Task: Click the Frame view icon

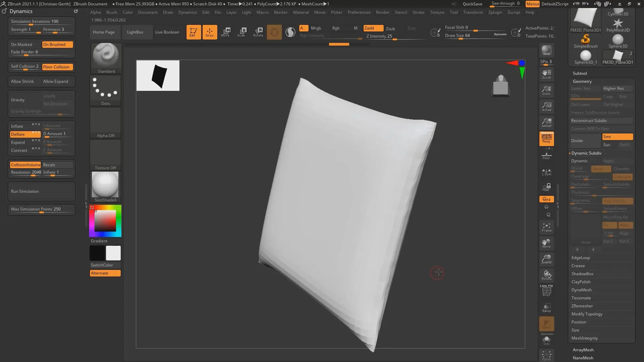Action: pyautogui.click(x=546, y=228)
